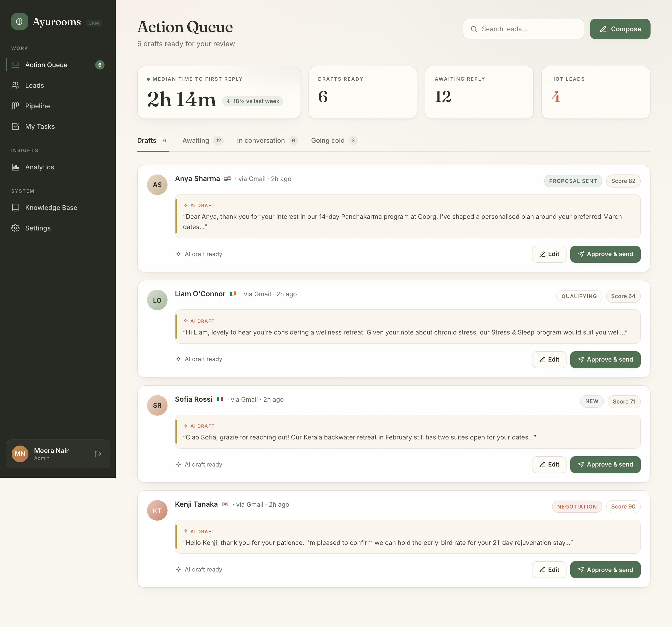Click the Japan flag beside Kenji Tanaka

coord(225,504)
